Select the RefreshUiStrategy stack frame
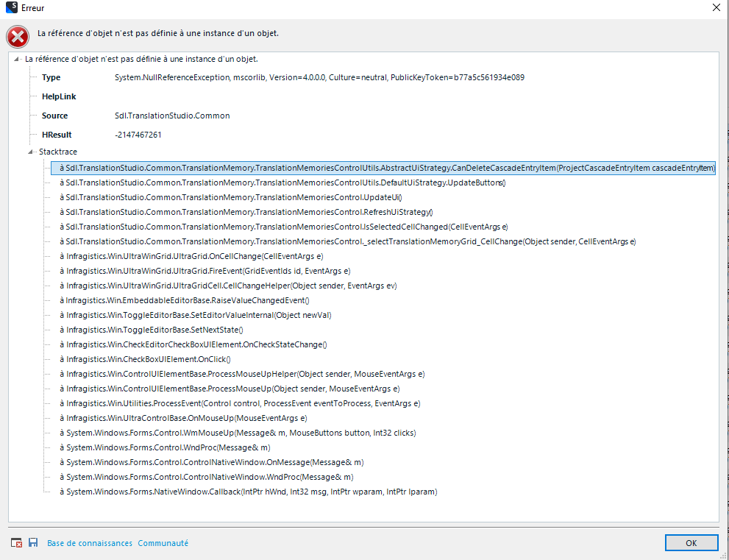This screenshot has height=560, width=729. (246, 212)
